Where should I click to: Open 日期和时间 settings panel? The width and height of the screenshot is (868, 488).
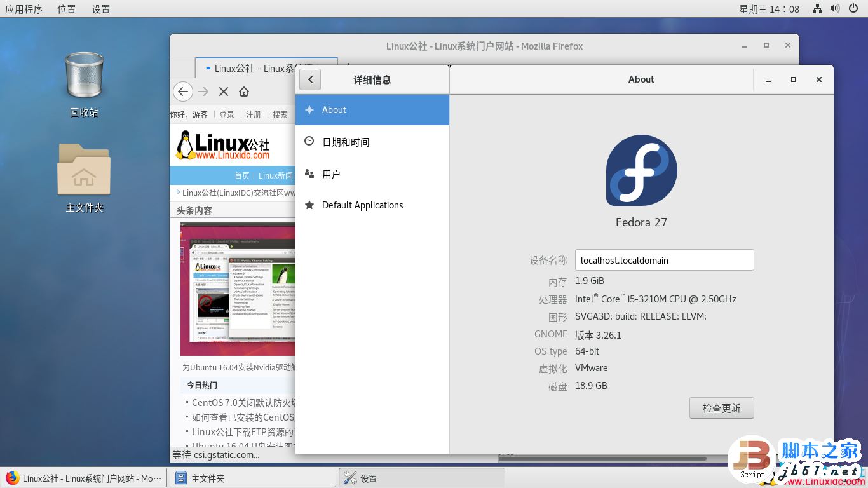[372, 142]
